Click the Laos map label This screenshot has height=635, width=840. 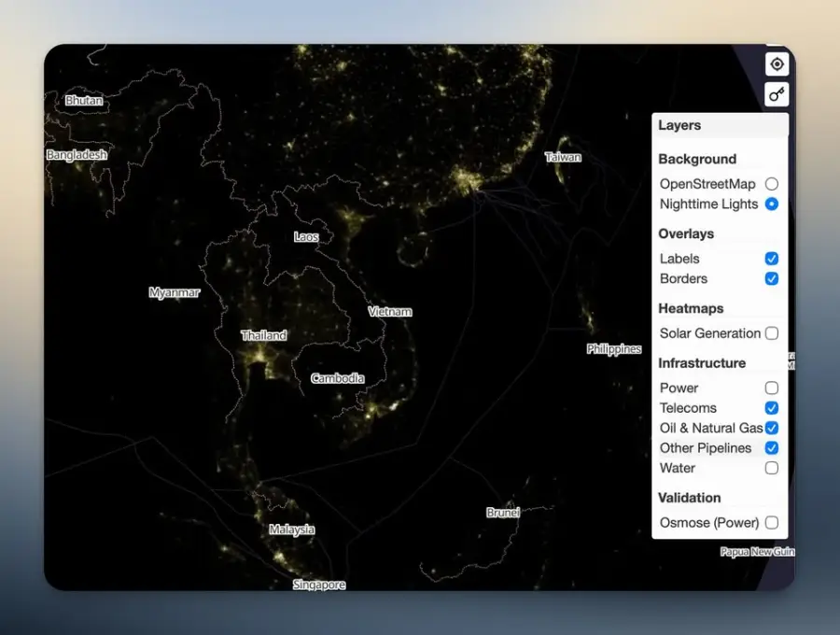point(306,237)
